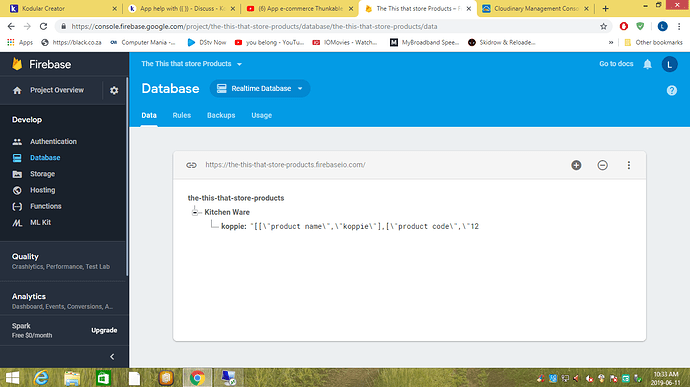Viewport: 690px width, 387px height.
Task: Click the add child plus icon
Action: [x=576, y=165]
